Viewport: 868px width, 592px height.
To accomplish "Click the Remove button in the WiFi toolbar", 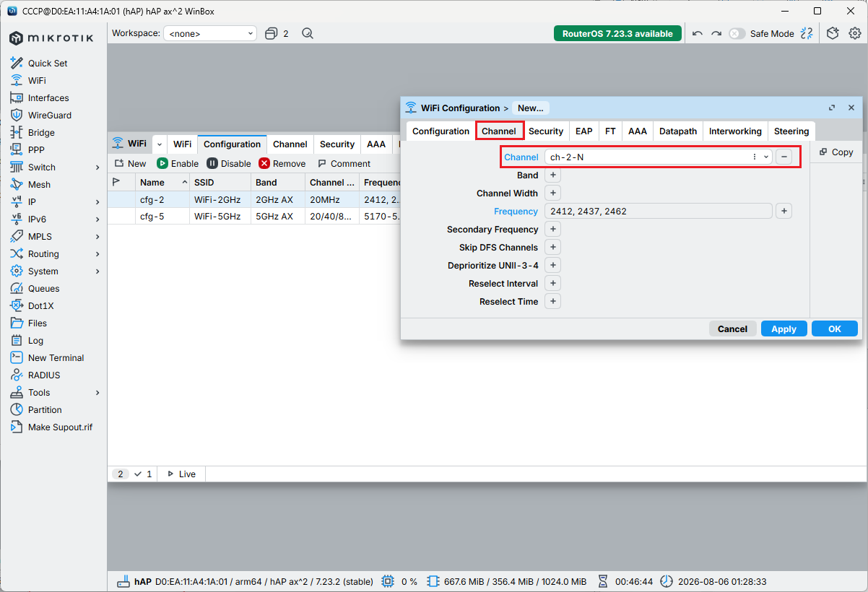I will [282, 163].
